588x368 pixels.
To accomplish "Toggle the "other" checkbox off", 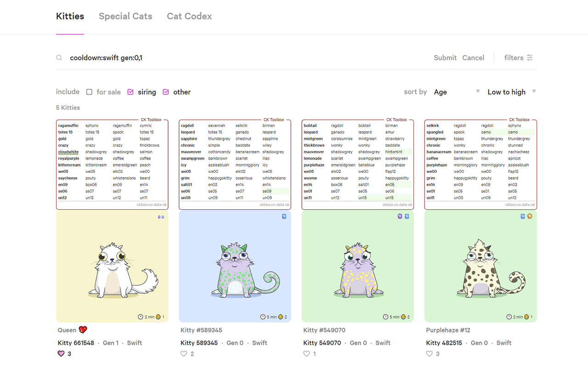I will (166, 92).
